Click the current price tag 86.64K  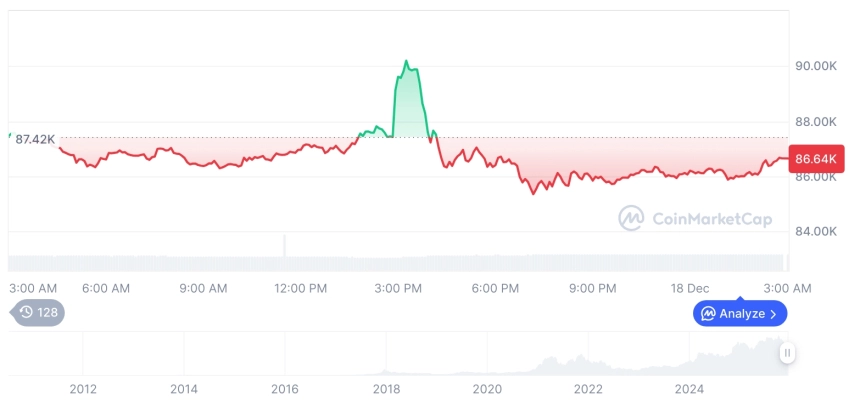(x=817, y=158)
